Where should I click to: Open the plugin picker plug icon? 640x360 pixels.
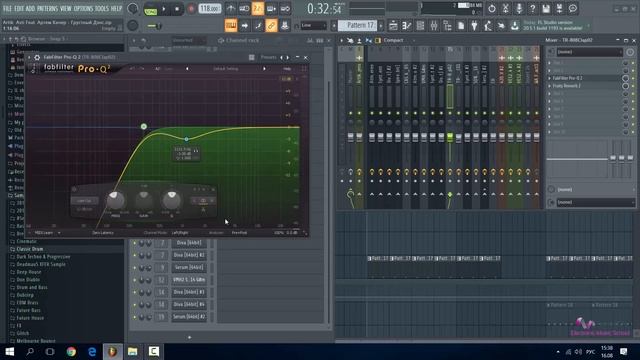pyautogui.click(x=474, y=26)
